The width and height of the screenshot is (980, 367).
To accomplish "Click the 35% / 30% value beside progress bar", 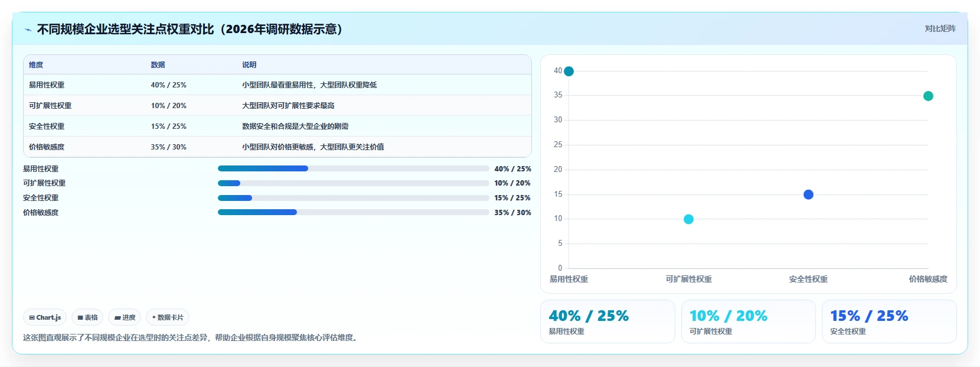I will tap(512, 213).
